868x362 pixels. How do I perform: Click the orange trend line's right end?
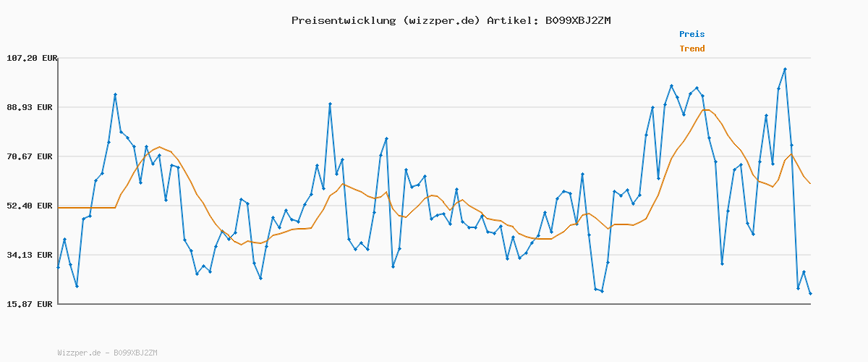(810, 183)
